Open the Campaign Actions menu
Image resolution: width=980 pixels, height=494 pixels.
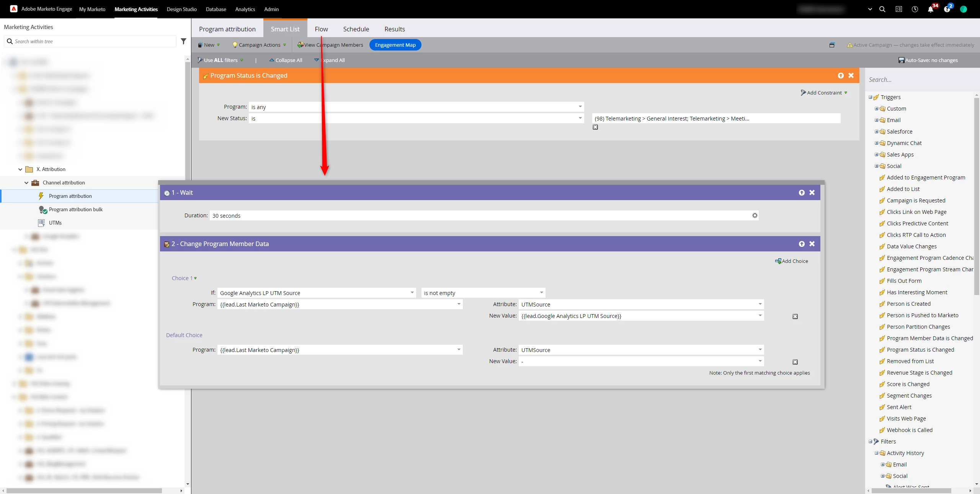point(260,45)
